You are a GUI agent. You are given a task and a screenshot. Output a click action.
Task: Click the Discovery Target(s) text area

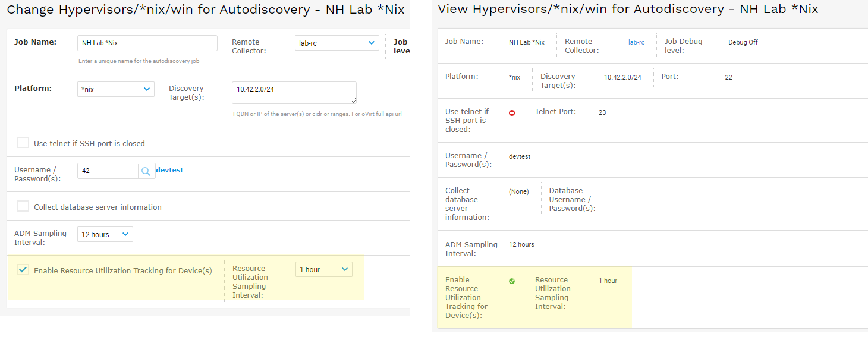[294, 93]
